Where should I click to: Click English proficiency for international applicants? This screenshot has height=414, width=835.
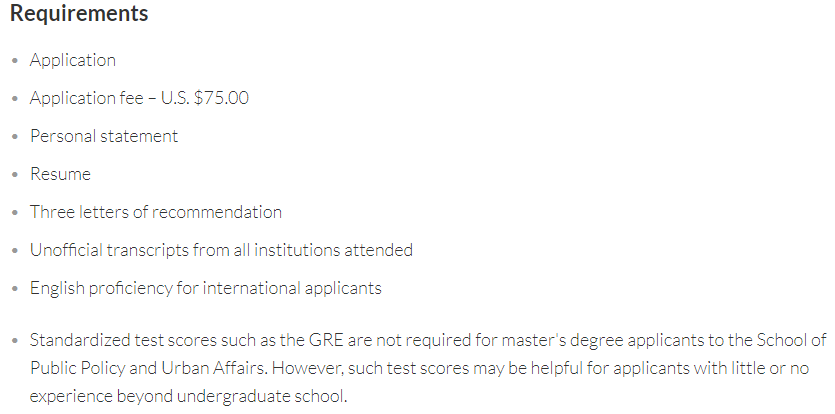(x=206, y=288)
